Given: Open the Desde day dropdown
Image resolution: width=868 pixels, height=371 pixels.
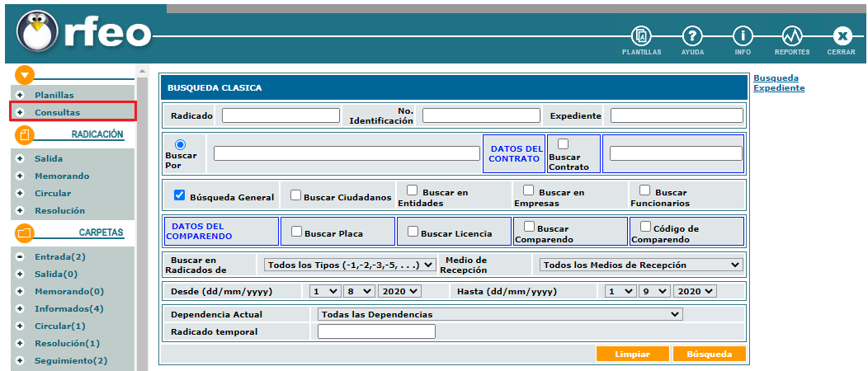Looking at the screenshot, I should click(x=323, y=291).
